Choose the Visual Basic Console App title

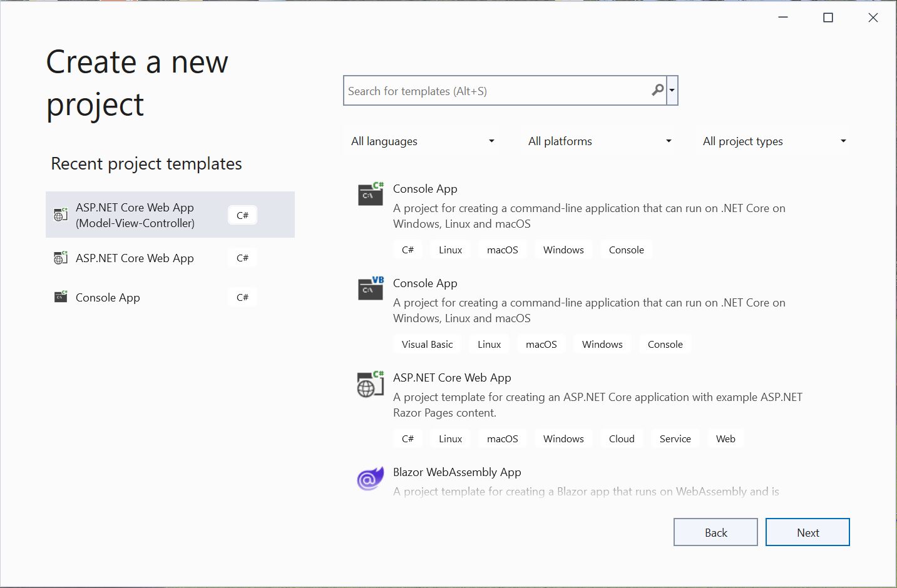425,283
